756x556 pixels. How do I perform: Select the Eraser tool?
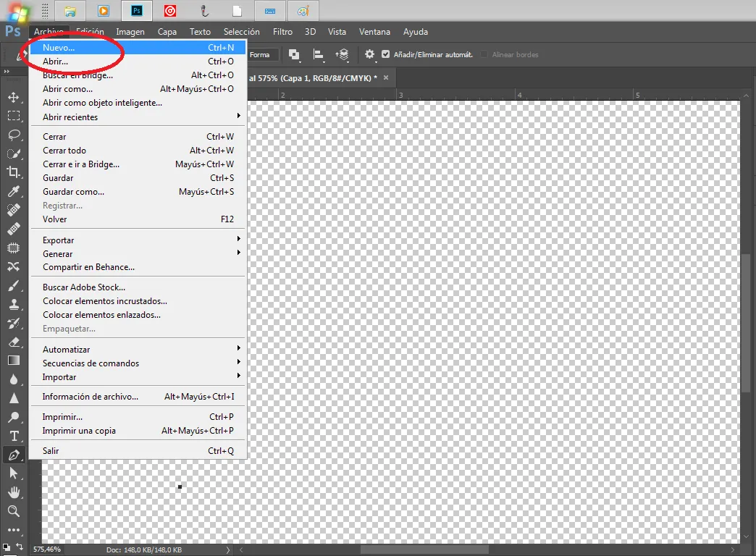[14, 342]
